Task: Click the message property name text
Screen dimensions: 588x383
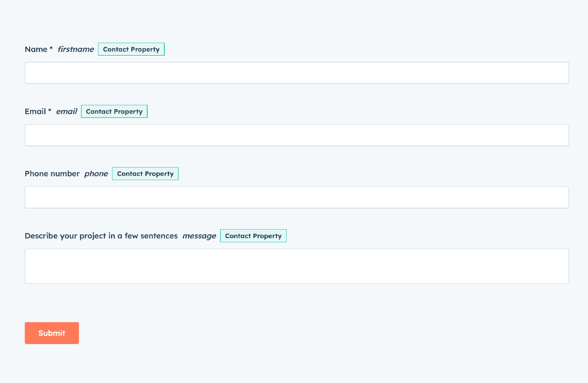Action: (199, 236)
